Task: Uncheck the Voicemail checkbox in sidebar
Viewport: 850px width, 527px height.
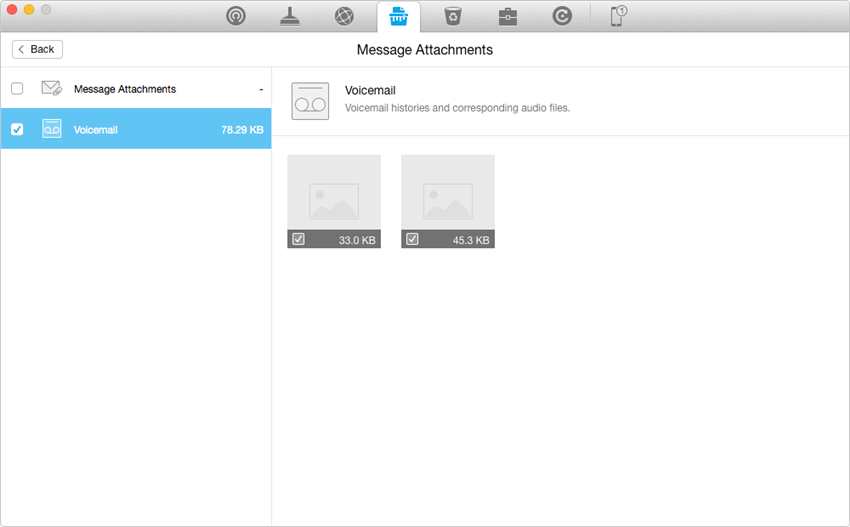Action: (17, 130)
